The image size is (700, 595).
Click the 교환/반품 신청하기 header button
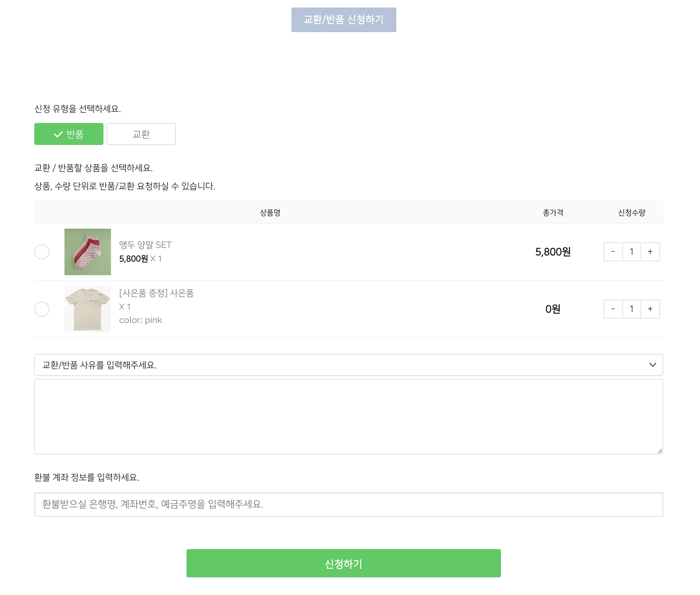click(343, 20)
